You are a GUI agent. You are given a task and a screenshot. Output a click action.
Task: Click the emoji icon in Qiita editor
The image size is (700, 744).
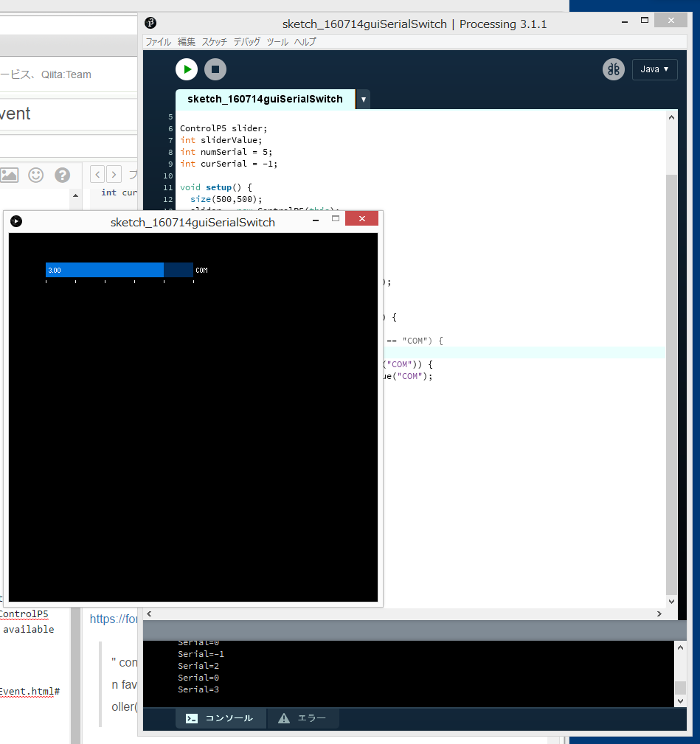35,175
